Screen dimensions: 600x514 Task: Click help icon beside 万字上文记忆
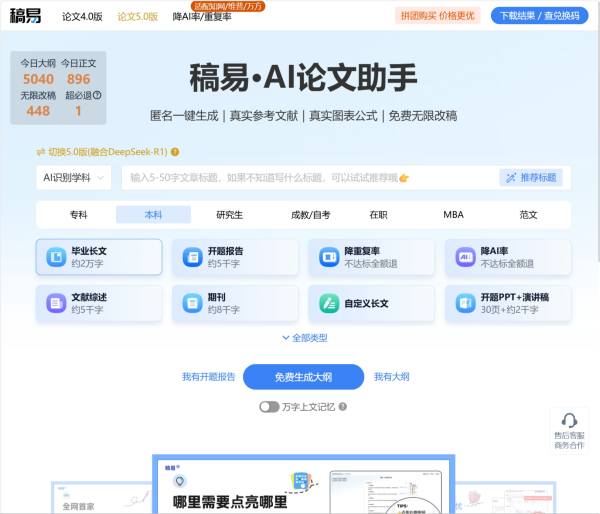coord(343,407)
